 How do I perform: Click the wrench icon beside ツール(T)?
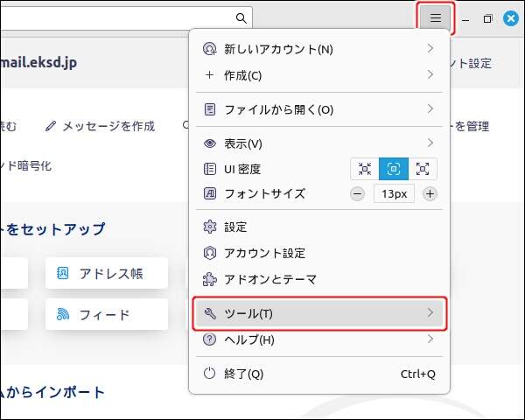tap(210, 313)
